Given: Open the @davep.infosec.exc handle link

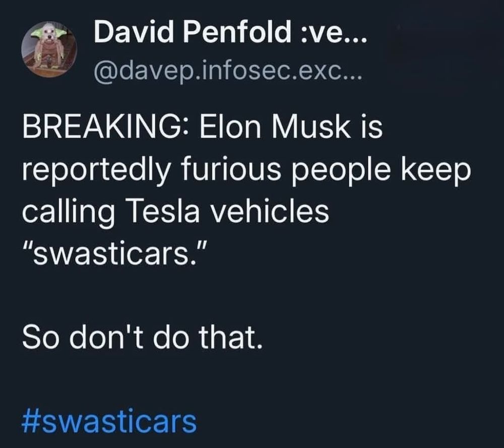Looking at the screenshot, I should point(228,73).
